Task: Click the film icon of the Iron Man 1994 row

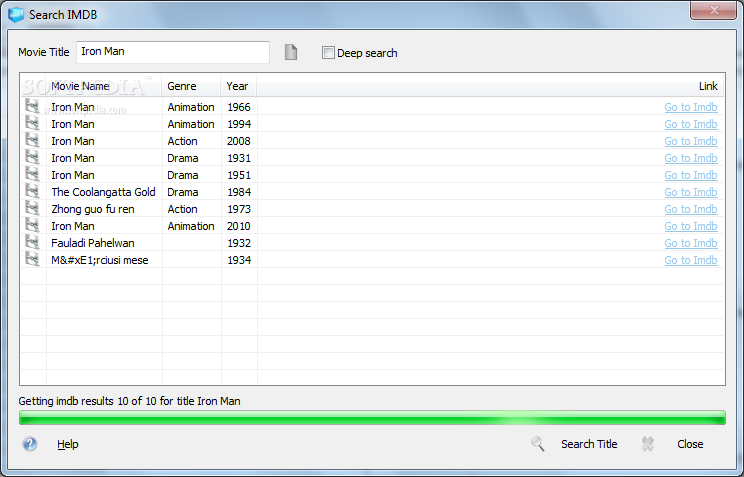Action: pyautogui.click(x=32, y=123)
